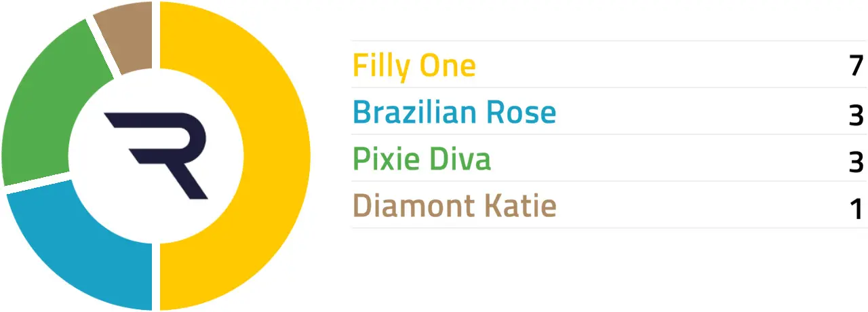Click the count 3 beside Brazilian Rose
The image size is (868, 312).
click(x=856, y=113)
